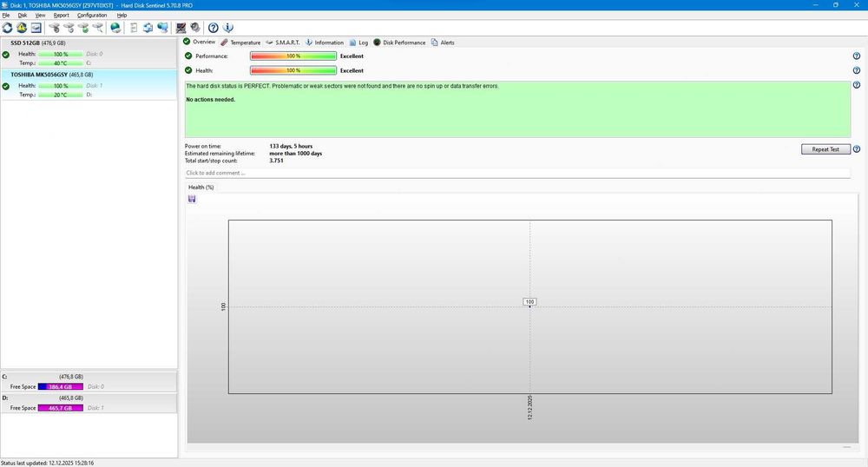This screenshot has width=868, height=467.
Task: Switch to the S.M.A.R.T. tab
Action: click(x=283, y=43)
